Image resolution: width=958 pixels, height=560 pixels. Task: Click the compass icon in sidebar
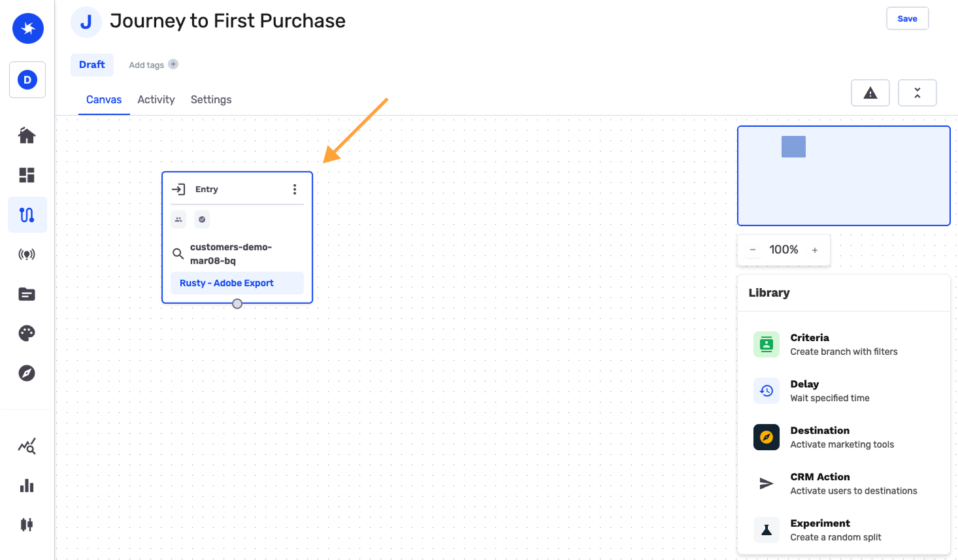coord(27,373)
